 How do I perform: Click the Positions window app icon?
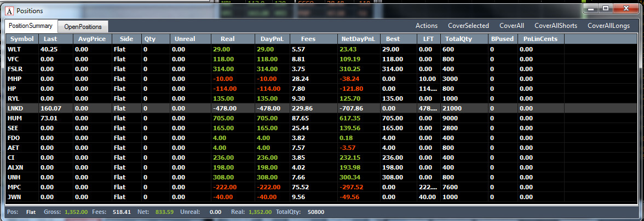(x=9, y=10)
